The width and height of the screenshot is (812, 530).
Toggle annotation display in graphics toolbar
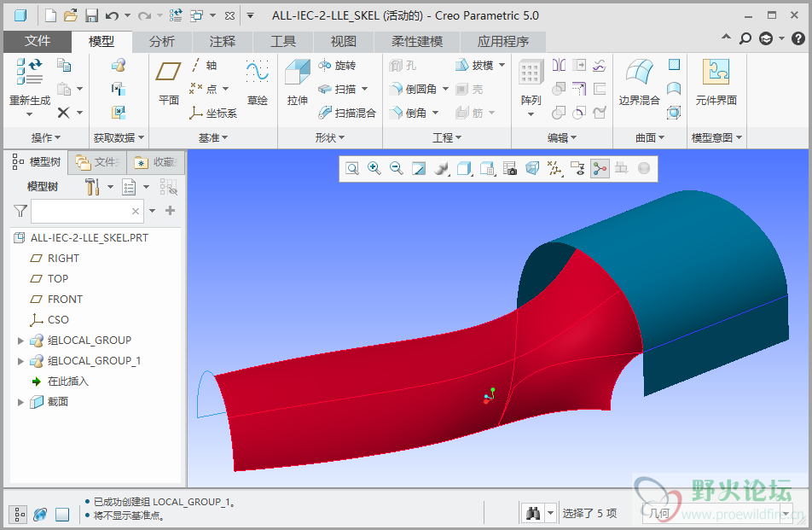[x=577, y=168]
